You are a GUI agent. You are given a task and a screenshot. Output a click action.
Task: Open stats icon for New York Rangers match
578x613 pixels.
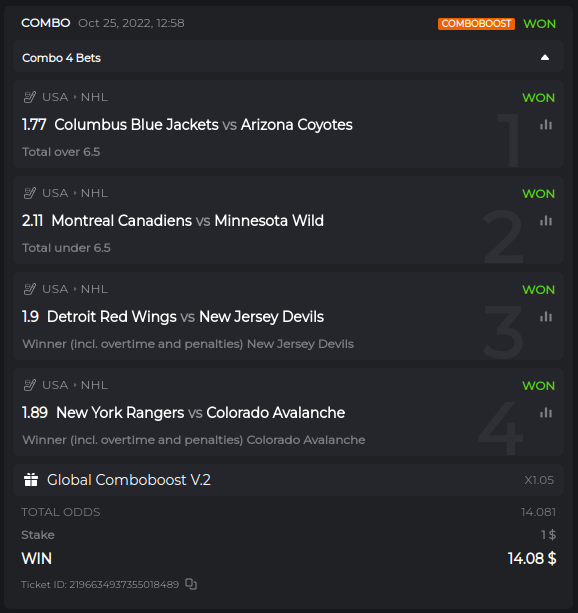546,413
